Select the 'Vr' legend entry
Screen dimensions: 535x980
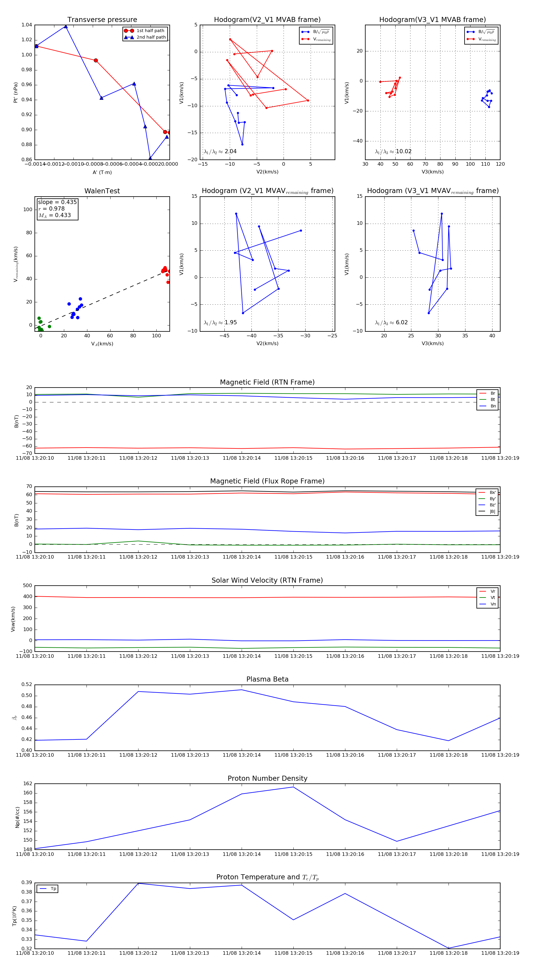(487, 591)
